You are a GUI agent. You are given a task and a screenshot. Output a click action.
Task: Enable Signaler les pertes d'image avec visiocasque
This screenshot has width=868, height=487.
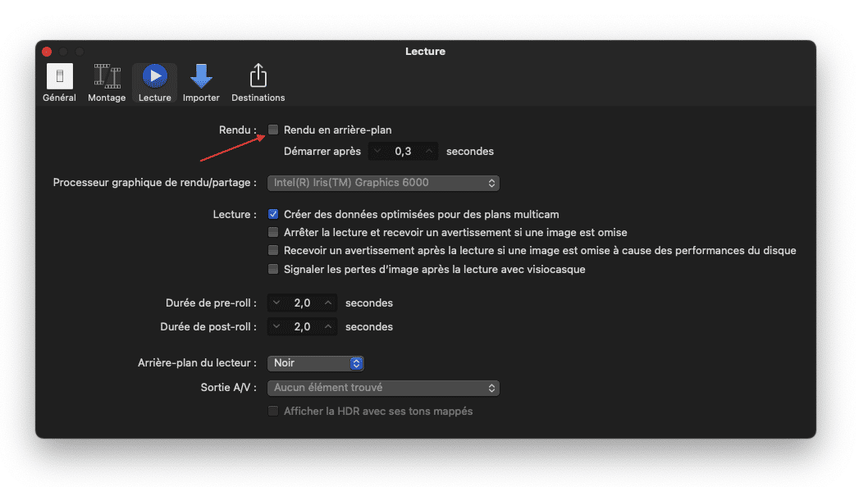(x=274, y=269)
